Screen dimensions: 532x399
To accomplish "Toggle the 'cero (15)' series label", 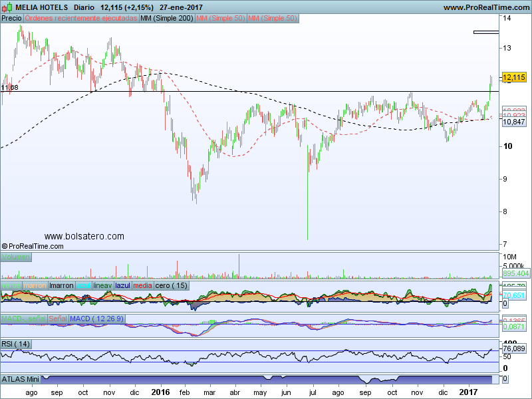I will [171, 285].
